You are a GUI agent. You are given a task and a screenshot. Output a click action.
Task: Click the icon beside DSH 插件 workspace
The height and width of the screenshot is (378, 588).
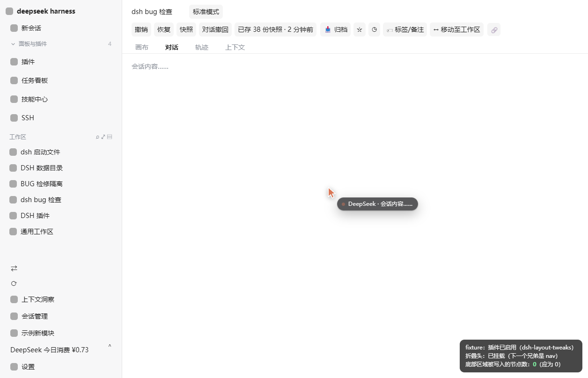click(x=13, y=216)
